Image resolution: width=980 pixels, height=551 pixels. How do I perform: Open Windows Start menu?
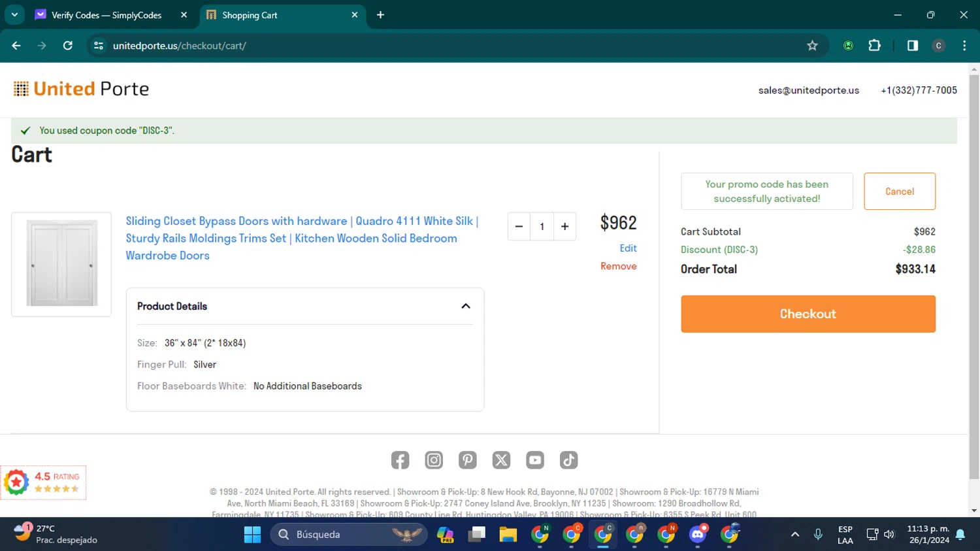click(252, 535)
